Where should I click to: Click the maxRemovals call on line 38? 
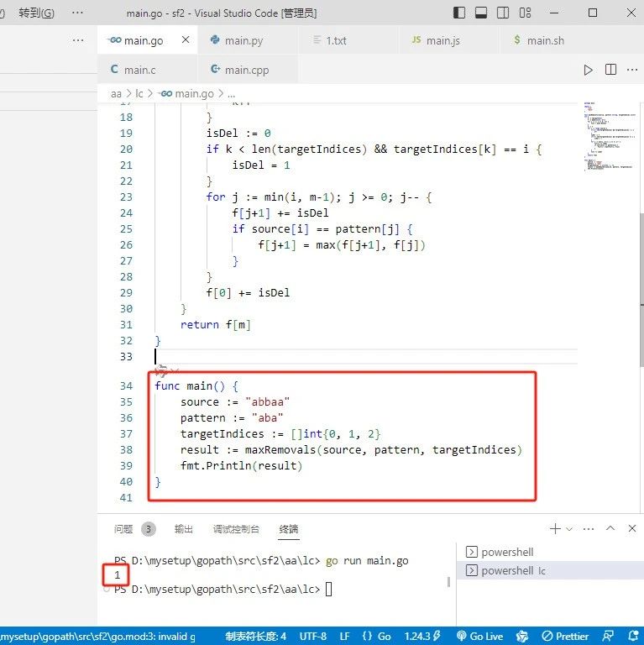[x=280, y=450]
